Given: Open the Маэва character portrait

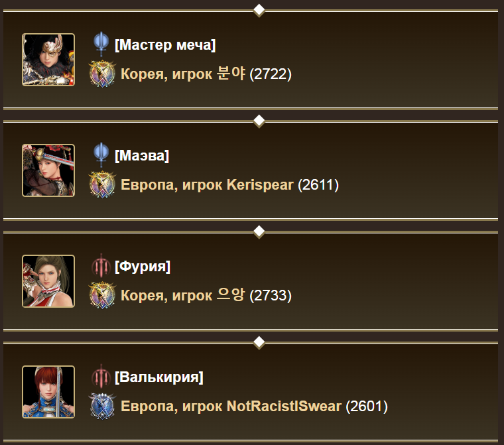Looking at the screenshot, I should 48,170.
